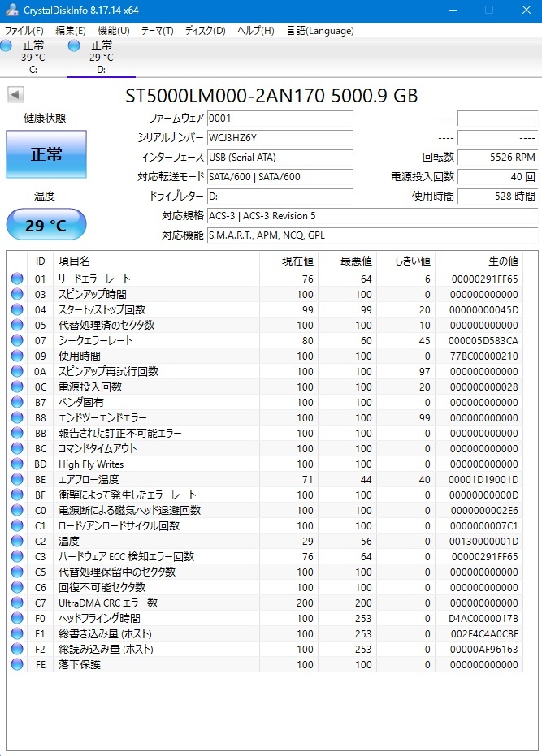Open the ディスク(D) menu

205,30
